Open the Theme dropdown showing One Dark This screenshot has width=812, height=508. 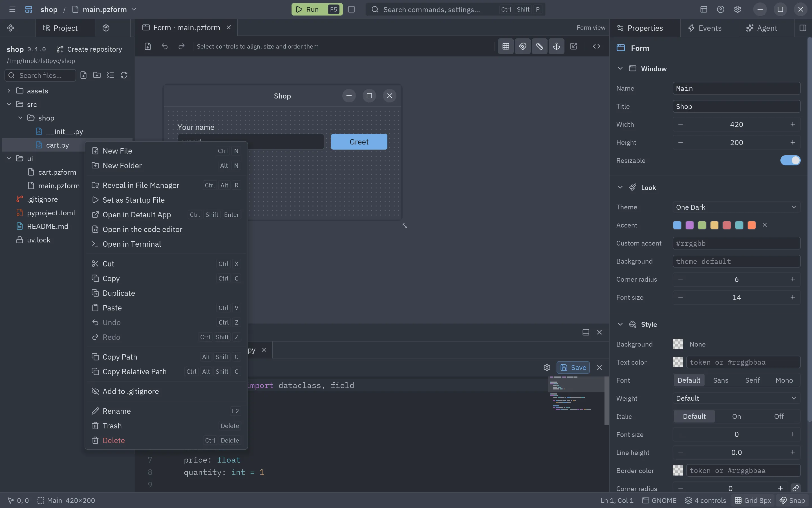click(736, 207)
